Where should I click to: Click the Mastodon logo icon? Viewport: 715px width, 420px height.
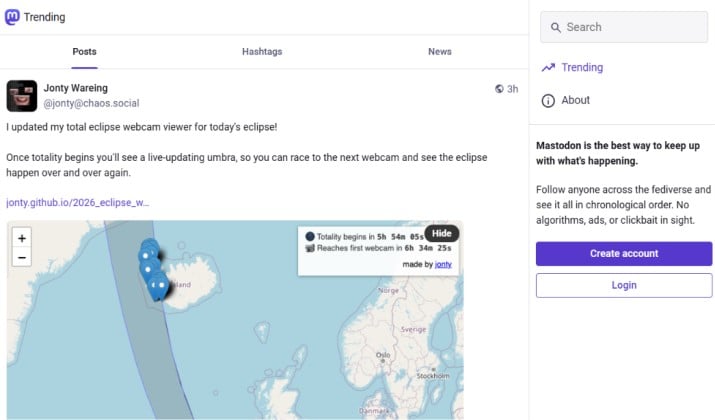click(12, 17)
